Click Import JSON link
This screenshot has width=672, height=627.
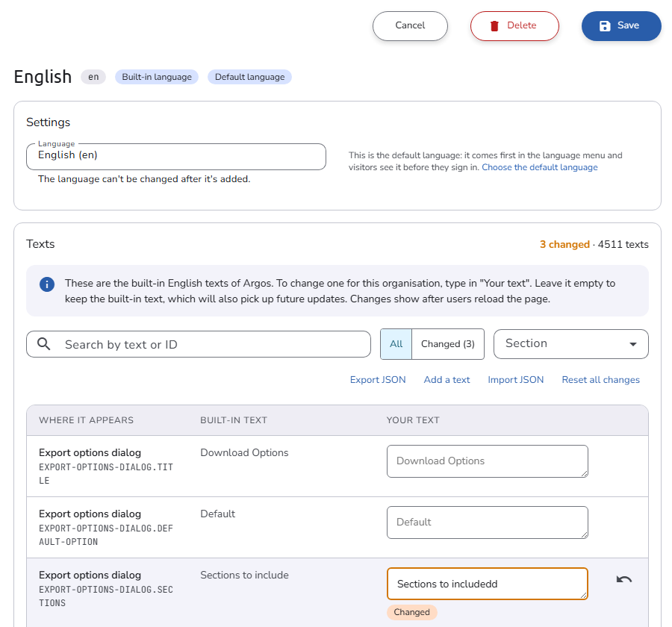pyautogui.click(x=515, y=380)
